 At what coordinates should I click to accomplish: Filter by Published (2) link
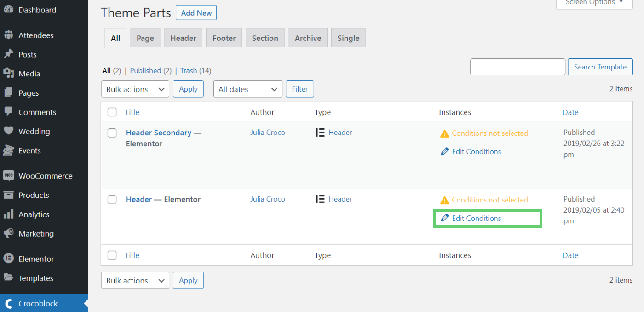(151, 70)
